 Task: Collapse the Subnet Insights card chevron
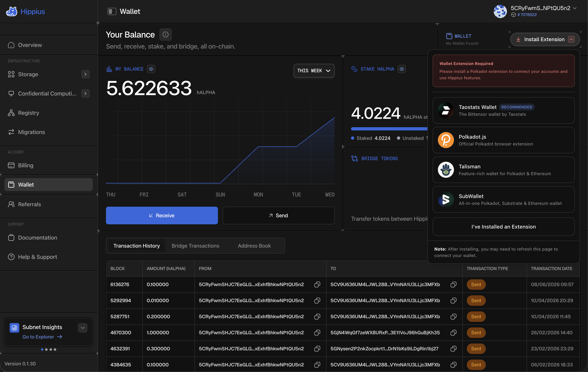[x=82, y=328]
